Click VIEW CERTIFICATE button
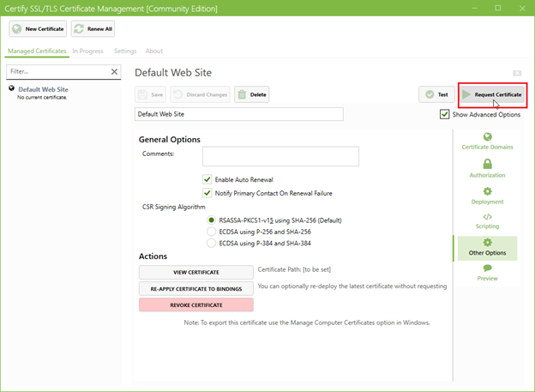The width and height of the screenshot is (535, 392). (196, 272)
